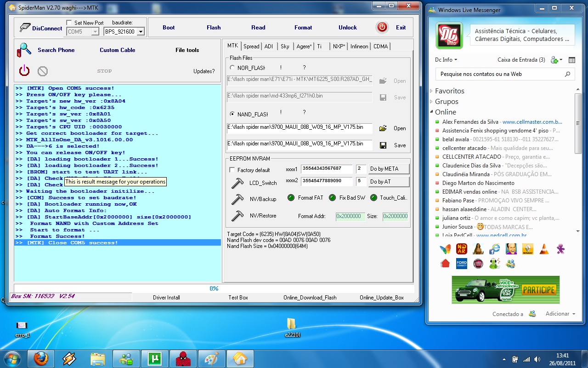Click the xxxx1 IMEI input field

coord(327,169)
